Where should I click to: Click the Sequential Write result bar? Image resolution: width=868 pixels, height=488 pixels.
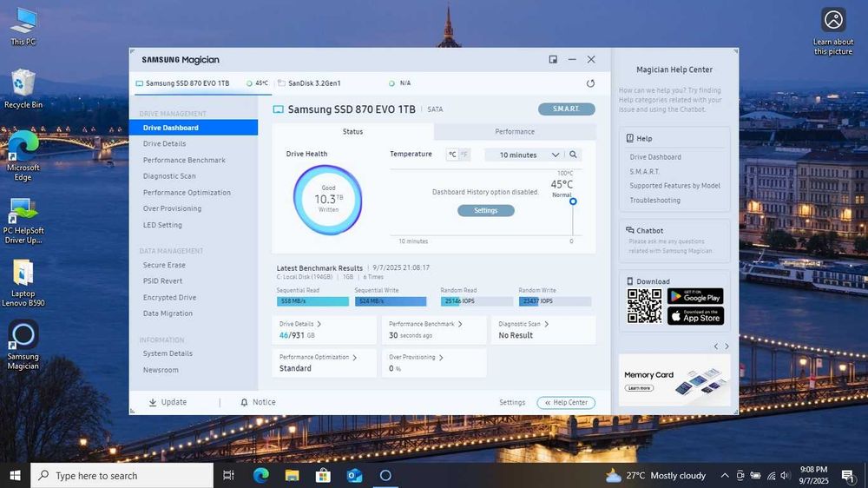click(x=391, y=301)
